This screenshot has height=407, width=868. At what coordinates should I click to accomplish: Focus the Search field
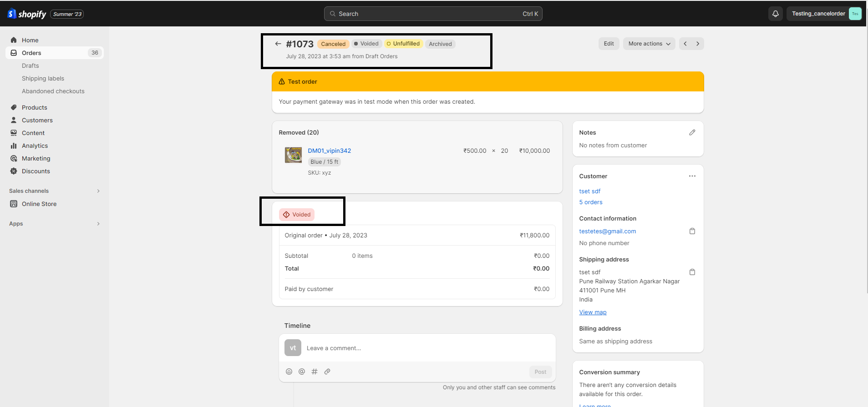coord(433,14)
